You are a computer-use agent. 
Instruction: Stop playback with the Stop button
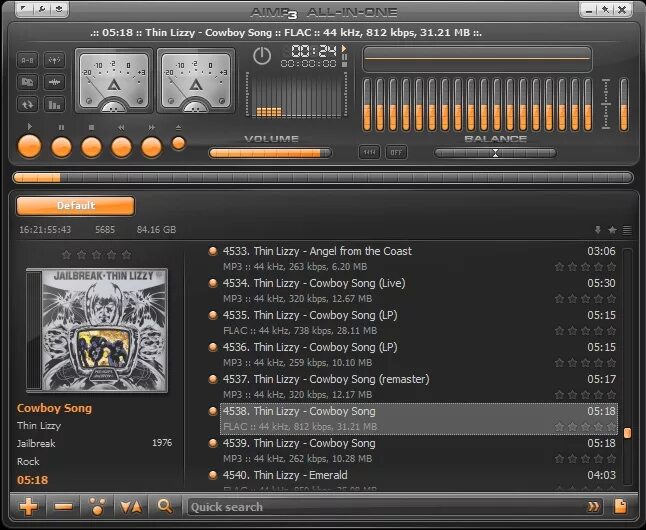(x=91, y=147)
